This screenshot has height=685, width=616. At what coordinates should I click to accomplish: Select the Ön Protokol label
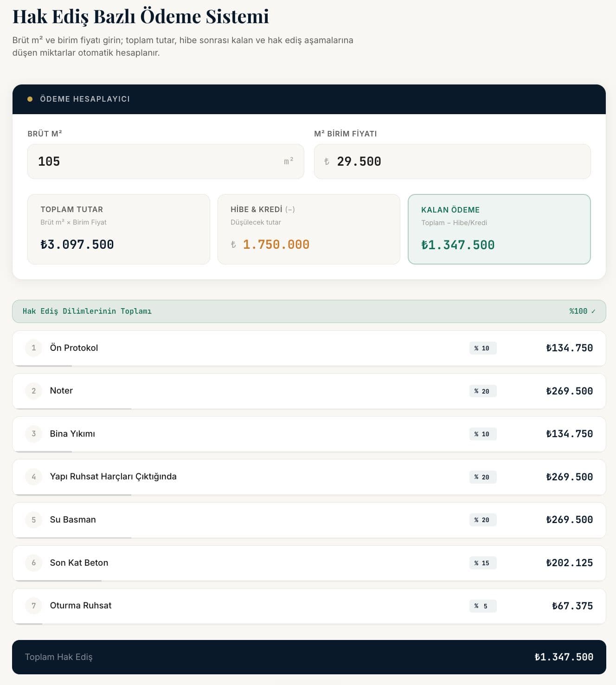coord(74,348)
